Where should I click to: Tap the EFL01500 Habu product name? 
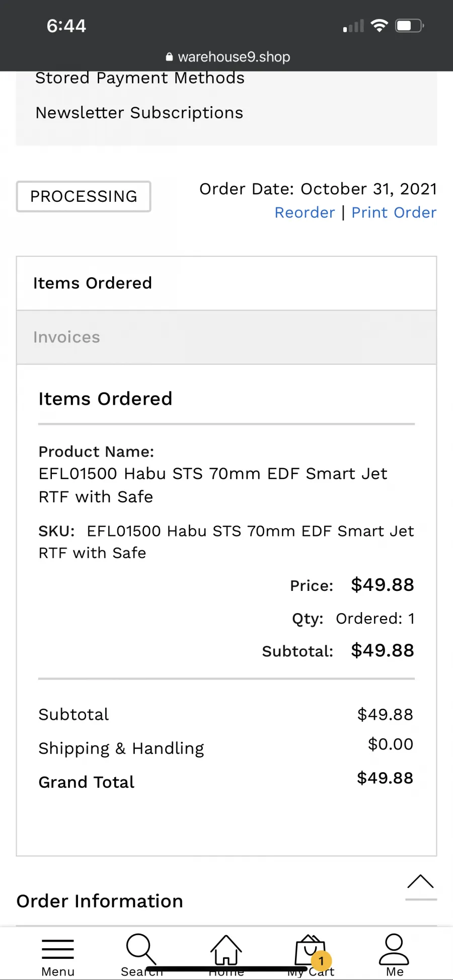[213, 485]
